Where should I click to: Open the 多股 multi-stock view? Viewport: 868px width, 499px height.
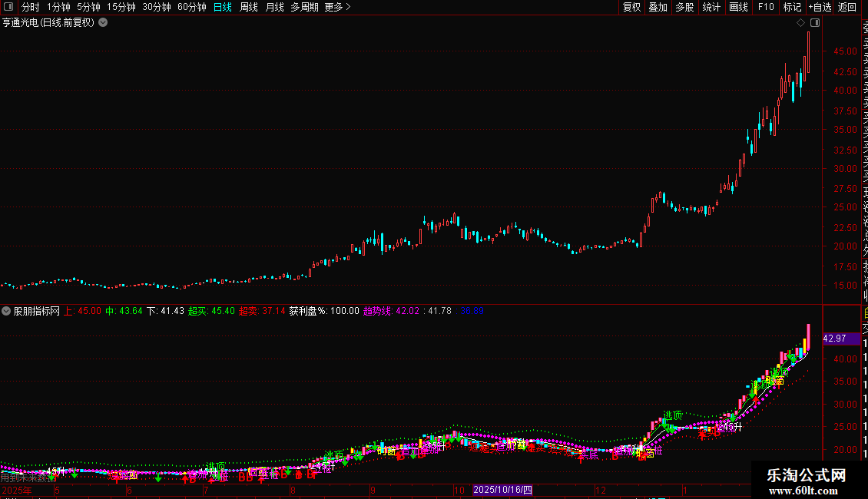click(684, 7)
